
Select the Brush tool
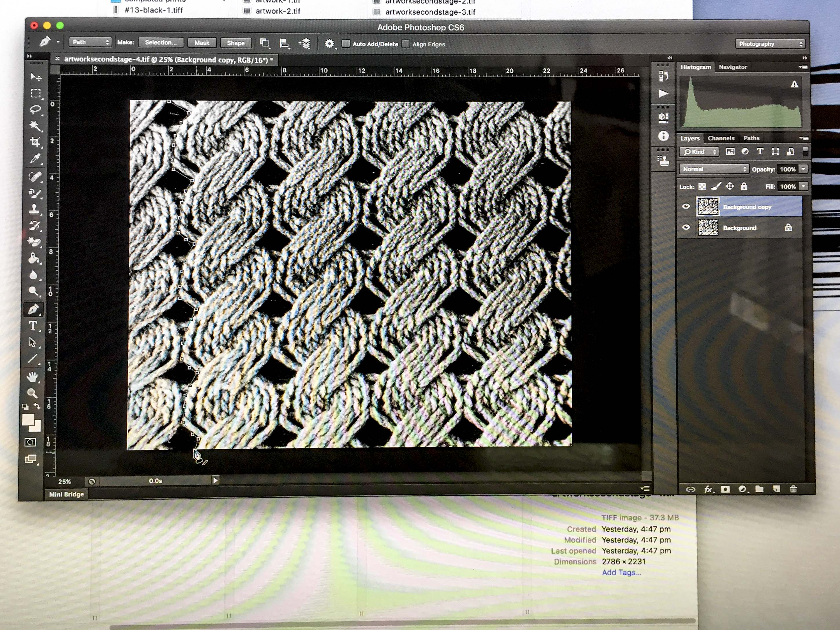click(x=35, y=193)
